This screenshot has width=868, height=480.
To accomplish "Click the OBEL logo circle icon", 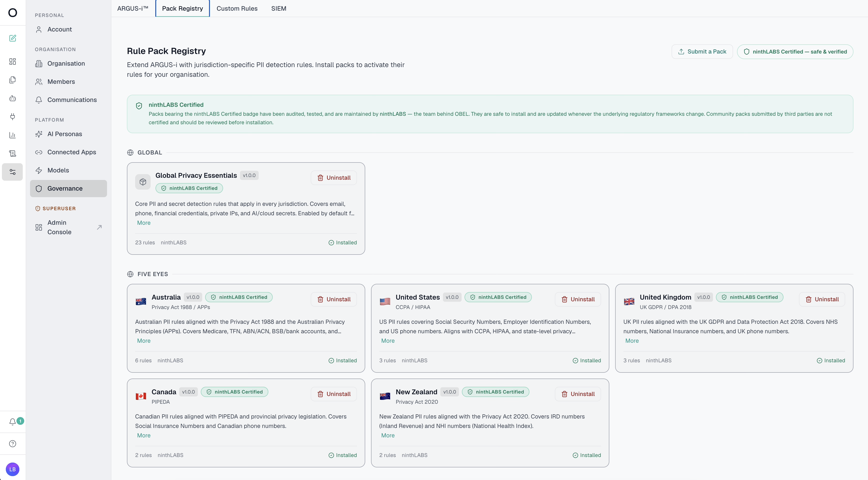I will tap(12, 12).
